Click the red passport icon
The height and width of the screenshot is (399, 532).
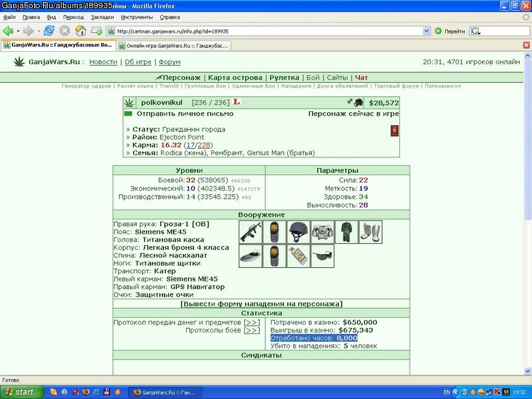(395, 131)
